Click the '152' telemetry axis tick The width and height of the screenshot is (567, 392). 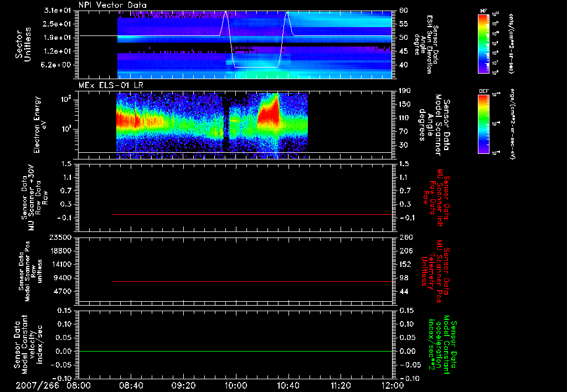[406, 264]
